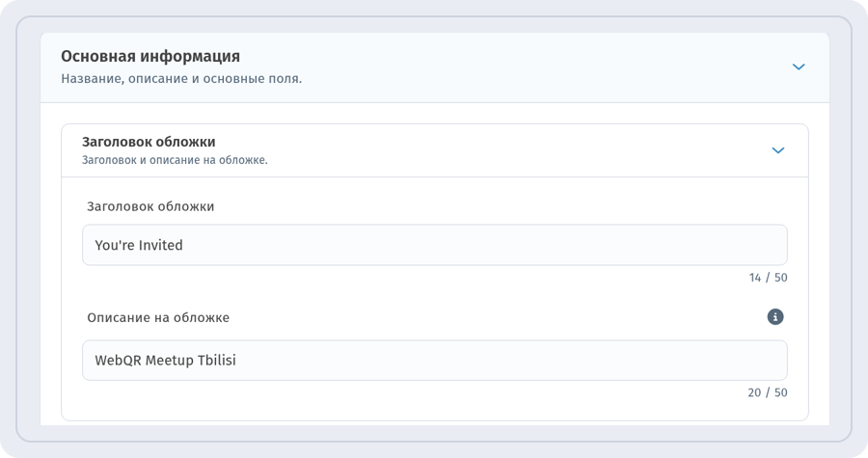The image size is (868, 458).
Task: Focus the You're Invited input field
Action: (x=435, y=245)
